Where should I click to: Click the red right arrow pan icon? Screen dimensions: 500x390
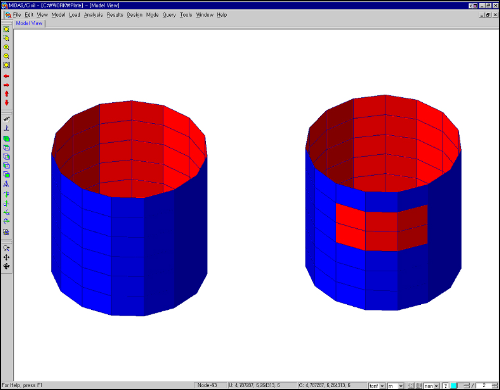click(6, 85)
